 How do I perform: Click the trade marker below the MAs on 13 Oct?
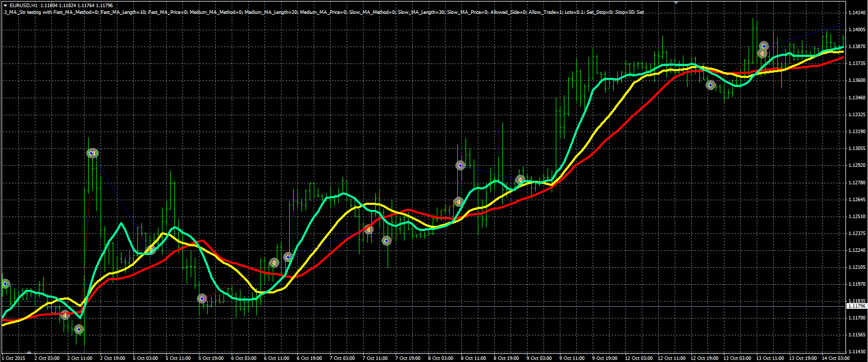click(x=711, y=85)
